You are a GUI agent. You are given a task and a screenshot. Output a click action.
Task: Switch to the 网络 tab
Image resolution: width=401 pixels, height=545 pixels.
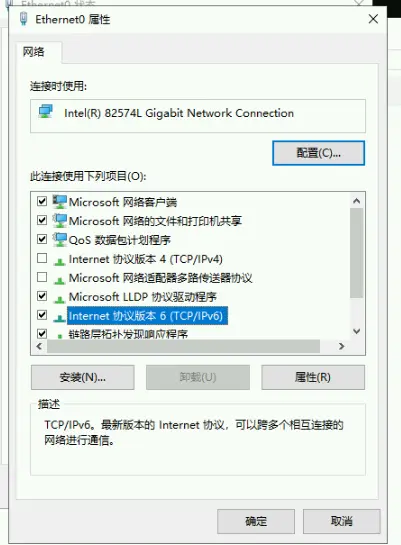(x=33, y=52)
